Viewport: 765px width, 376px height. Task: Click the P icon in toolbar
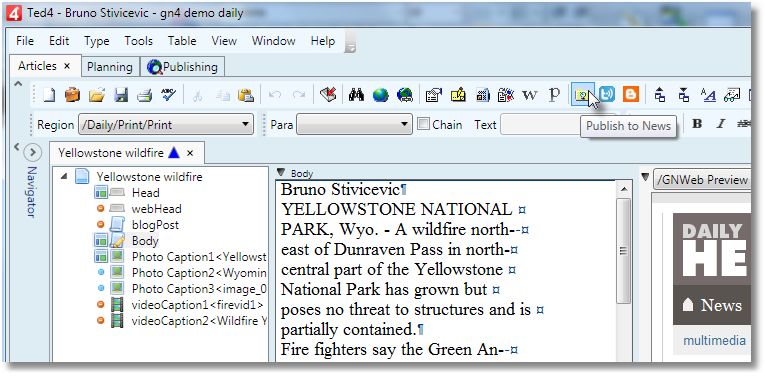tap(554, 94)
